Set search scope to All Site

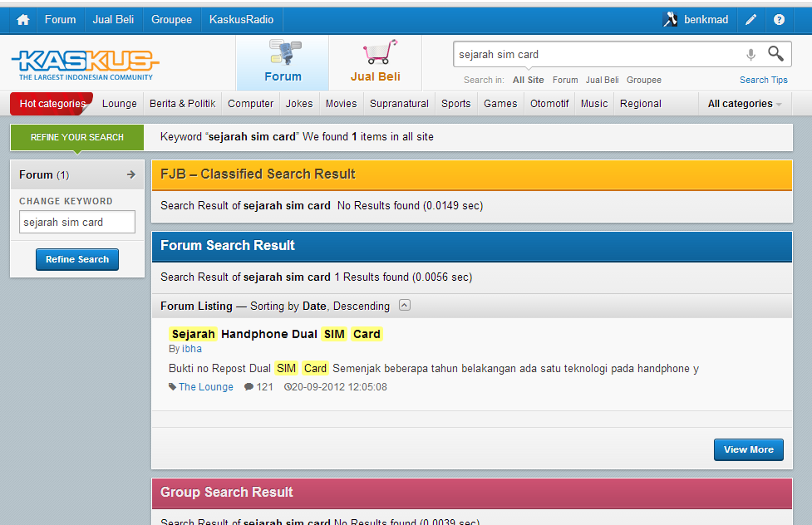tap(529, 80)
